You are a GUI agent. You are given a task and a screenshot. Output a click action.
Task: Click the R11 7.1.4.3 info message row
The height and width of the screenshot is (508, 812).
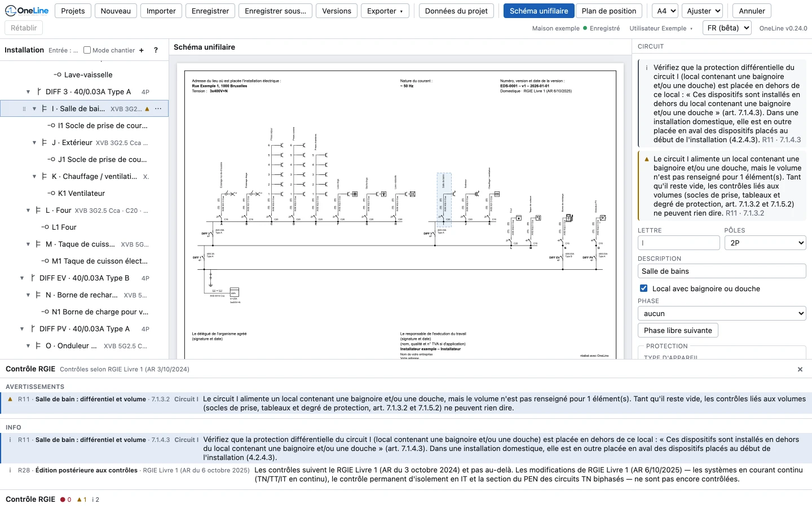pos(406,448)
